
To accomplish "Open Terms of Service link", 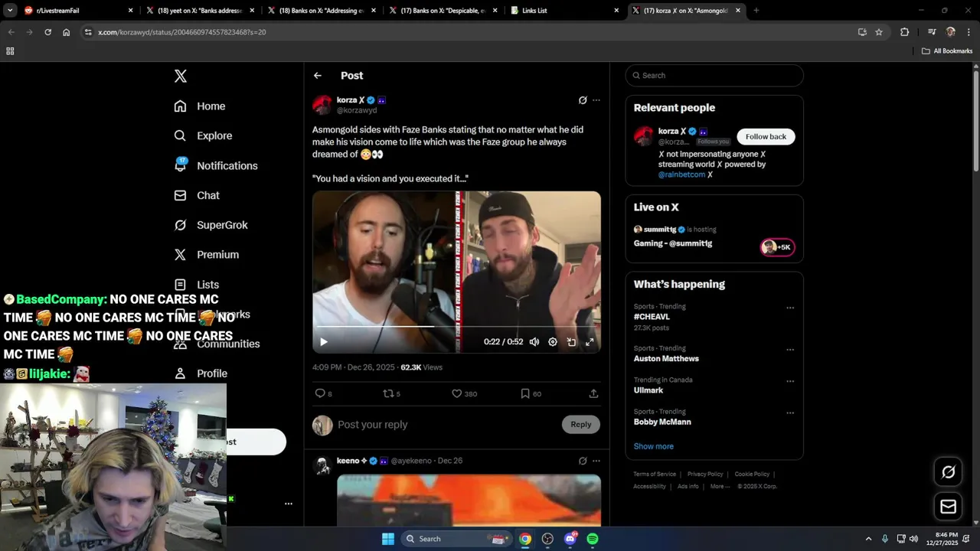I will coord(655,474).
